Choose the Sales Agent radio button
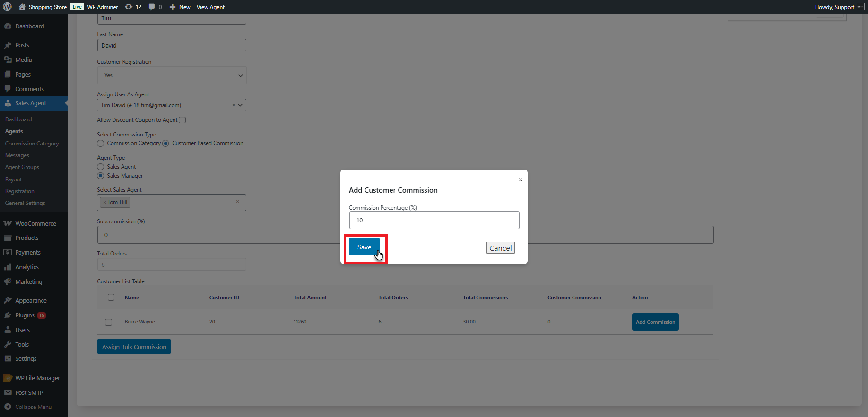Viewport: 868px width, 417px height. 101,167
